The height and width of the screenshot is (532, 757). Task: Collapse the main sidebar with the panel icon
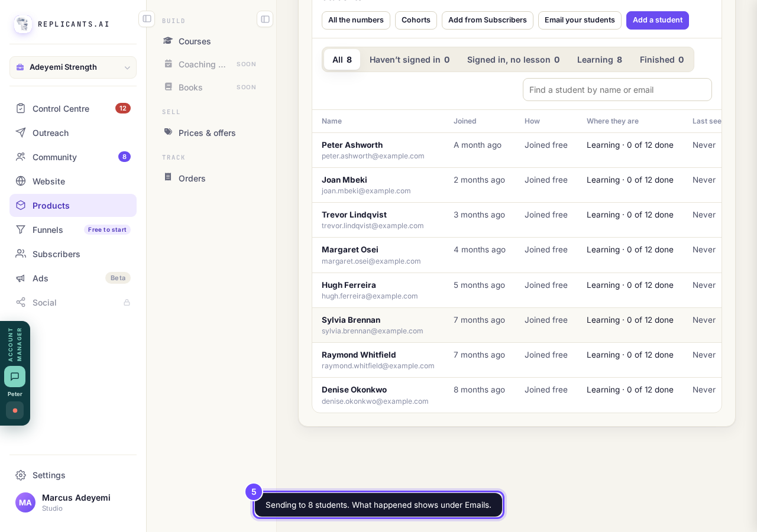click(x=147, y=19)
